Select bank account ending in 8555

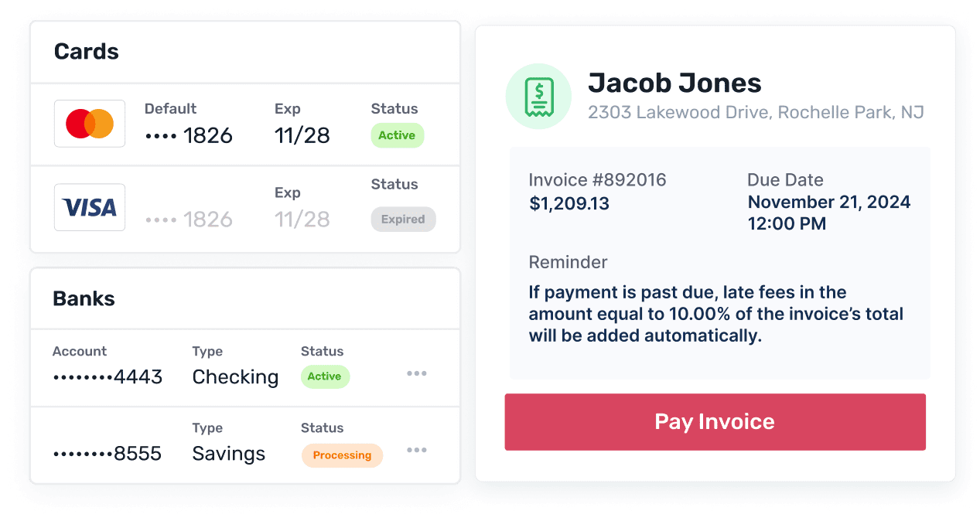(108, 454)
